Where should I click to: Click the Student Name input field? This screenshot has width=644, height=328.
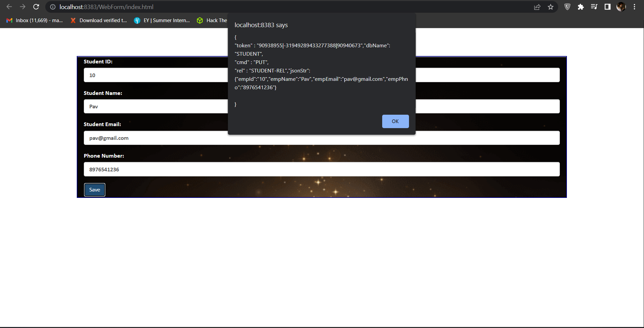click(x=321, y=106)
